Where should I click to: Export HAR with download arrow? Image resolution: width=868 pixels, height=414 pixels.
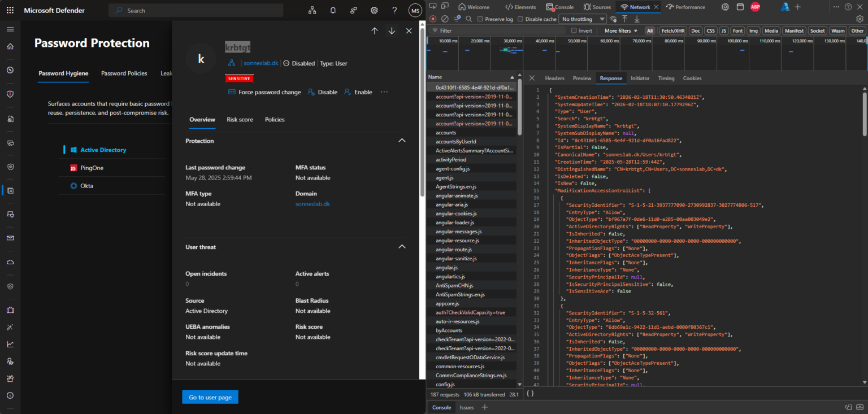pyautogui.click(x=636, y=19)
